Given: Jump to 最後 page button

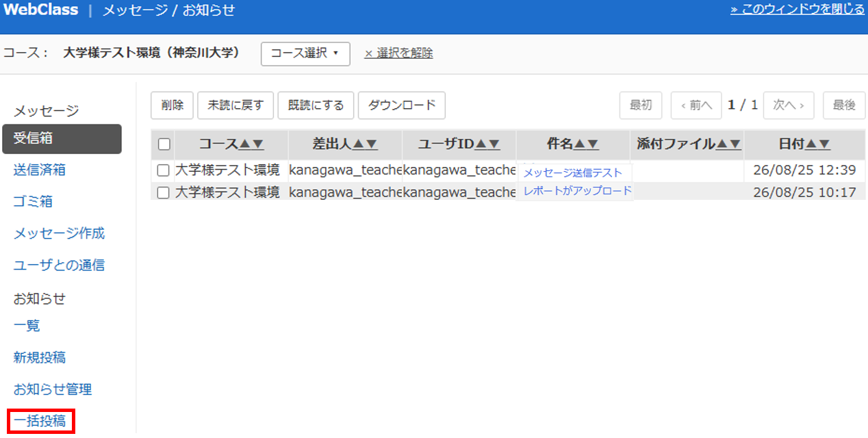Looking at the screenshot, I should (x=844, y=105).
